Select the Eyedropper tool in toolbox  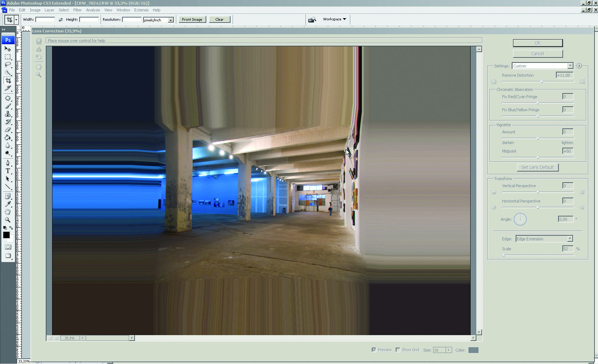point(8,204)
